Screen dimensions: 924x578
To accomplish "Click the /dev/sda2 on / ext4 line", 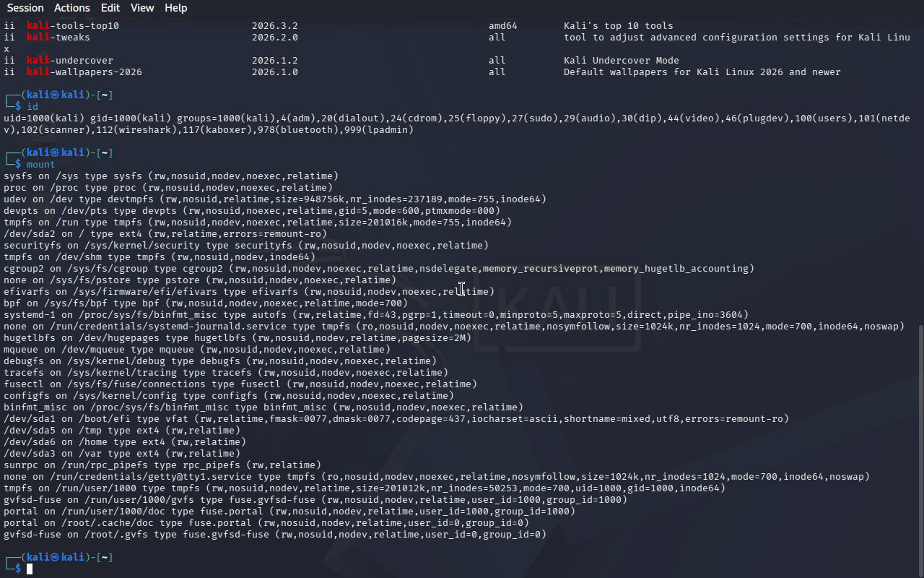I will tap(165, 234).
